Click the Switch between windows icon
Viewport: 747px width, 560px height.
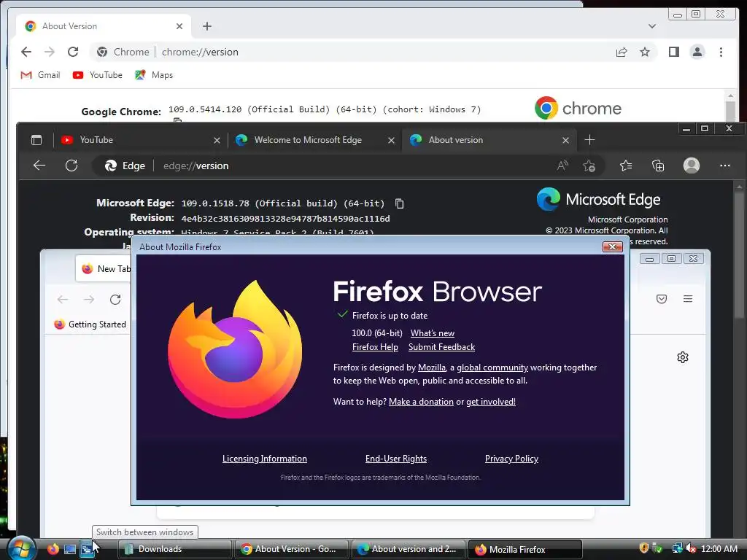pyautogui.click(x=87, y=549)
